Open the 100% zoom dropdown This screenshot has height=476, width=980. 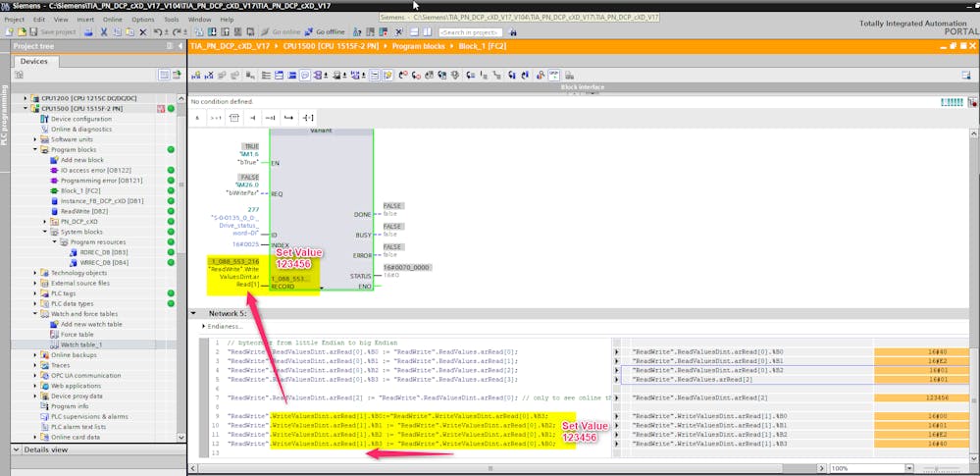point(908,468)
